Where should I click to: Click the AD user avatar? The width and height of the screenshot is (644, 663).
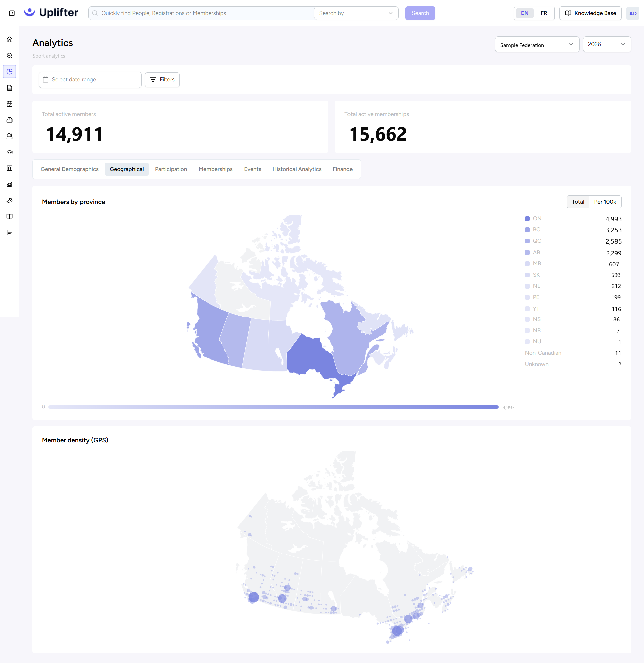tap(632, 13)
